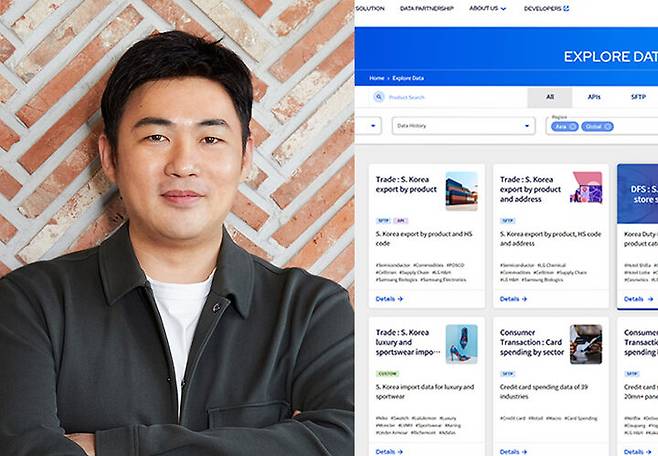Click the man's portrait photo
Image resolution: width=658 pixels, height=456 pixels.
[177, 228]
